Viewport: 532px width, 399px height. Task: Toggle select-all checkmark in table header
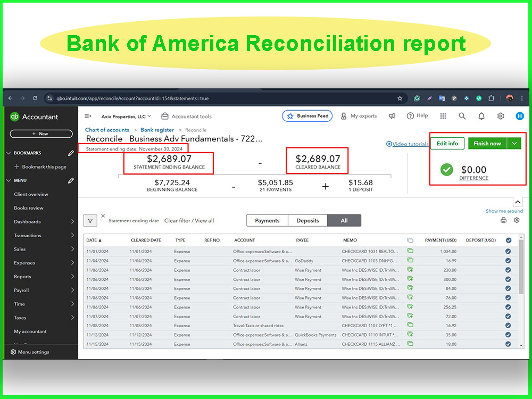tap(508, 240)
